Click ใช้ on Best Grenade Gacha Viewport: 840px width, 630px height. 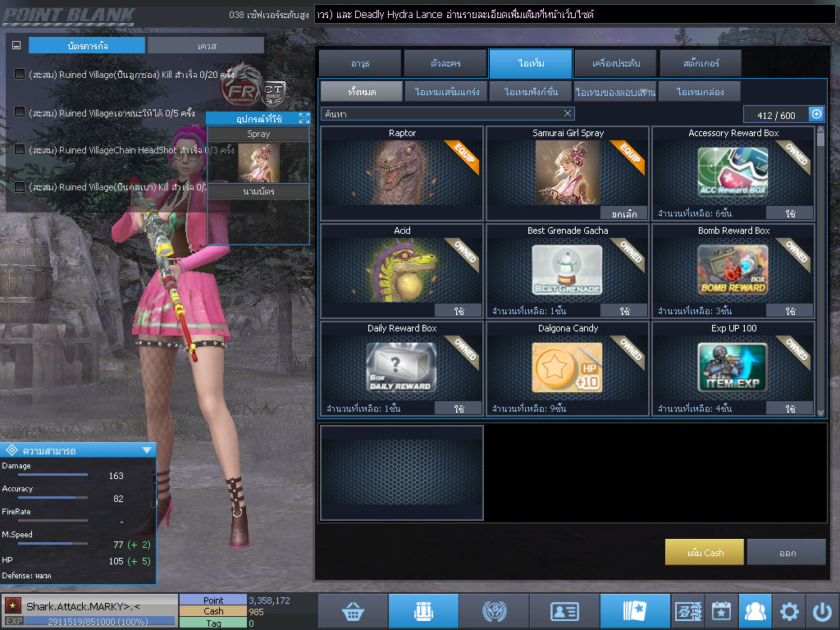pos(624,311)
